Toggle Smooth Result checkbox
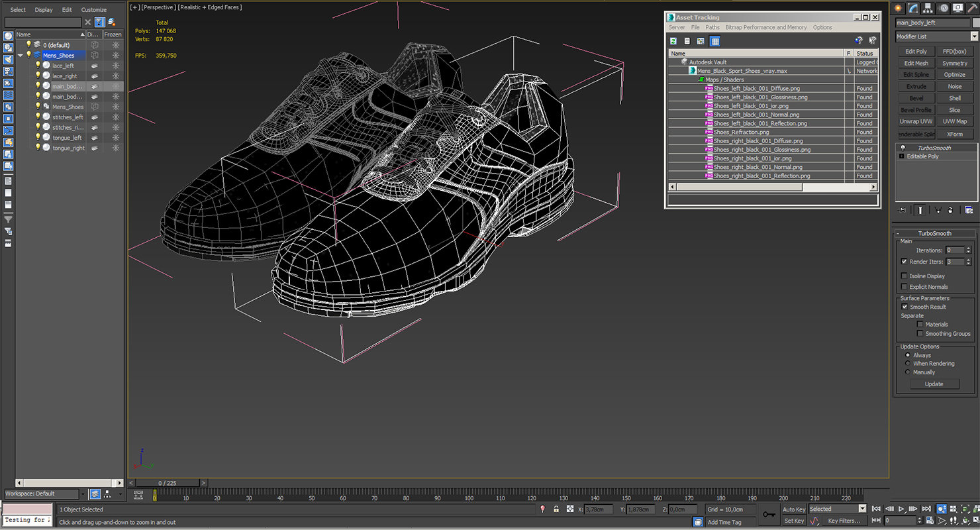 pos(905,307)
